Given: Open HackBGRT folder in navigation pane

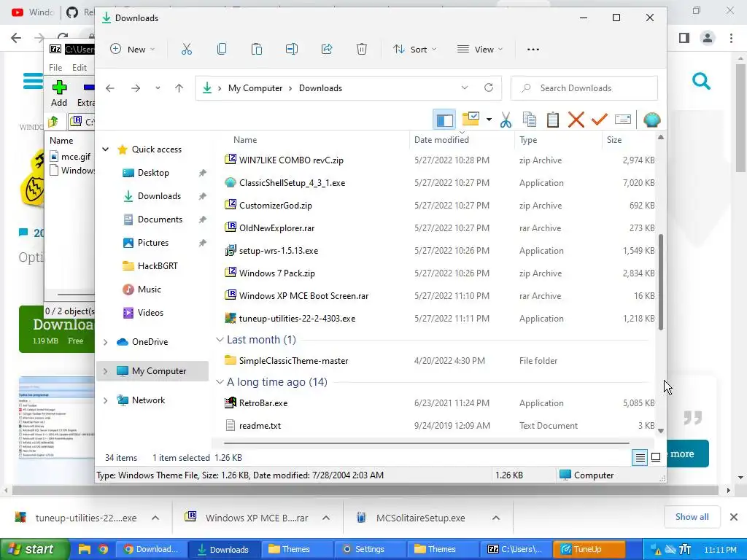Looking at the screenshot, I should 158,265.
